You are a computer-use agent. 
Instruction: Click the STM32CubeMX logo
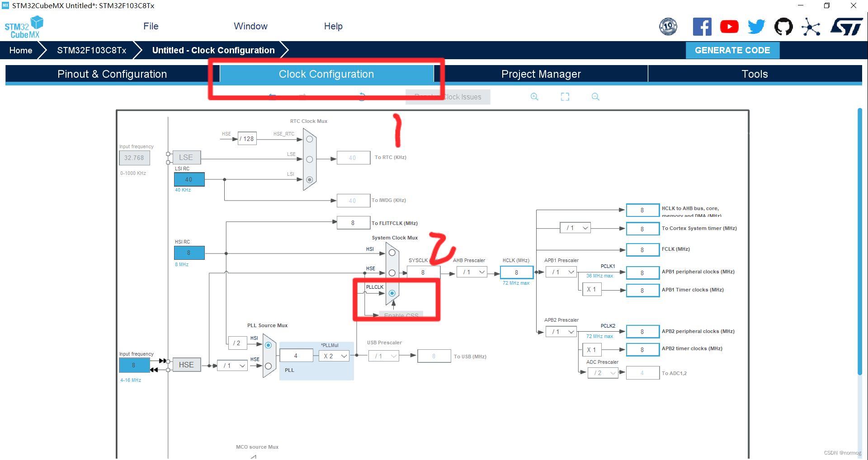[24, 27]
